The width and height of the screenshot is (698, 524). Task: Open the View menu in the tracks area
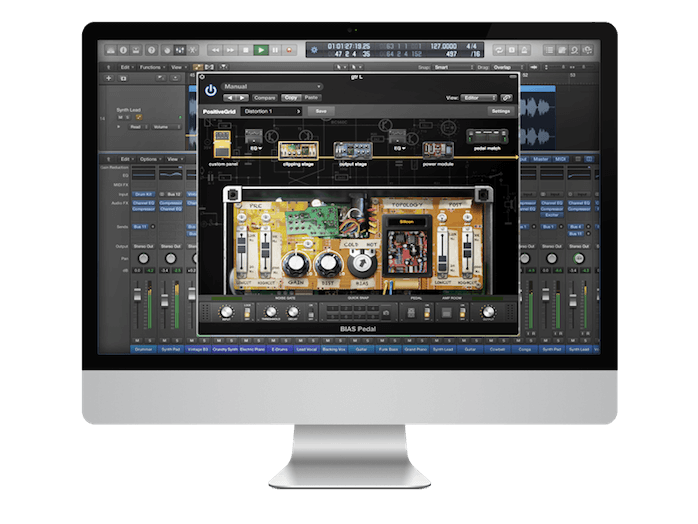[178, 67]
